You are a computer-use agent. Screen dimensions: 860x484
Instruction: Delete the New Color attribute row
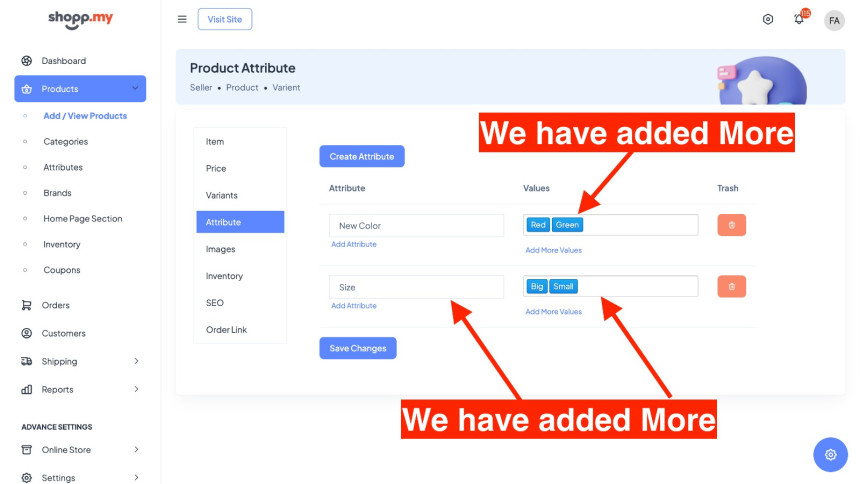click(731, 225)
